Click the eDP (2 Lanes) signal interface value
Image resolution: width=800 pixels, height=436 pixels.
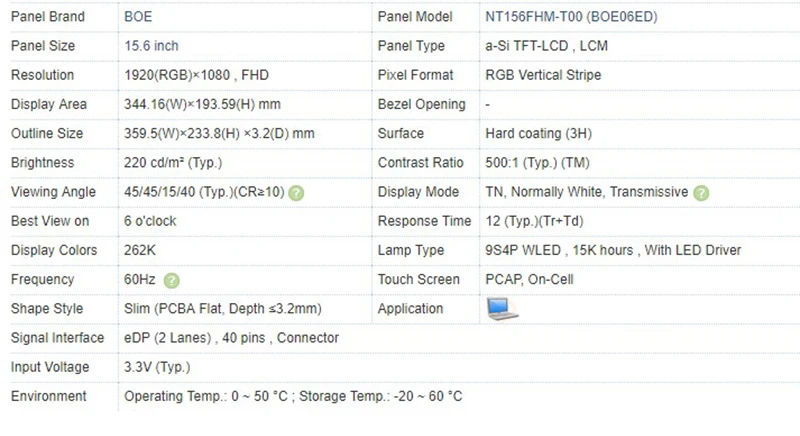pos(231,338)
